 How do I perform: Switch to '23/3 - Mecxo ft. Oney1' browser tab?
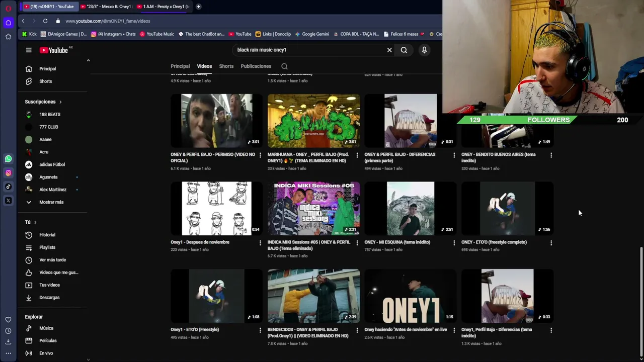tap(106, 7)
